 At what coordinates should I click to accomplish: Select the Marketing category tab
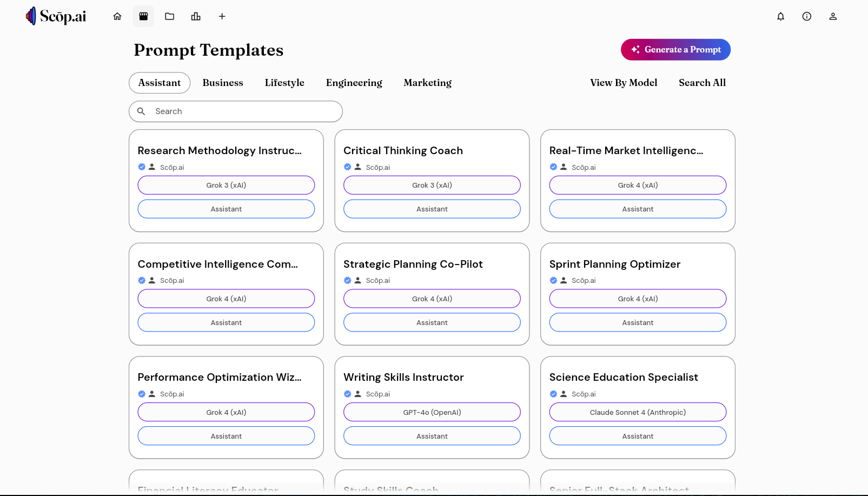tap(427, 83)
